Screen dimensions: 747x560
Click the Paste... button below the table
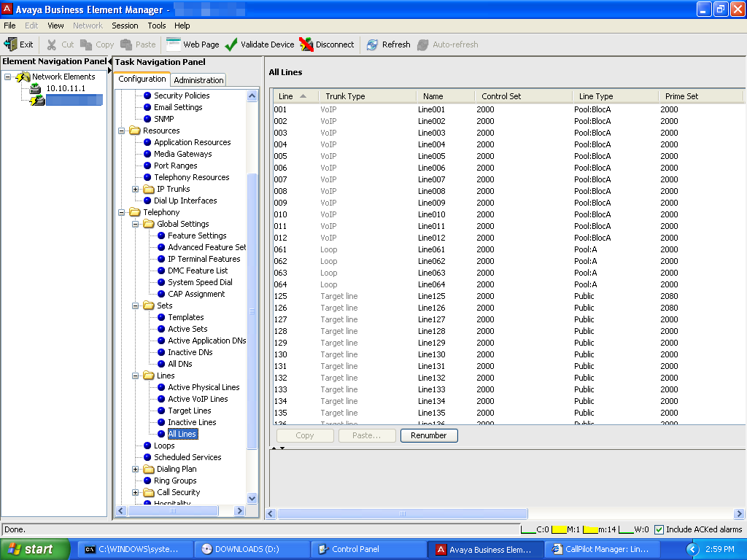click(367, 435)
